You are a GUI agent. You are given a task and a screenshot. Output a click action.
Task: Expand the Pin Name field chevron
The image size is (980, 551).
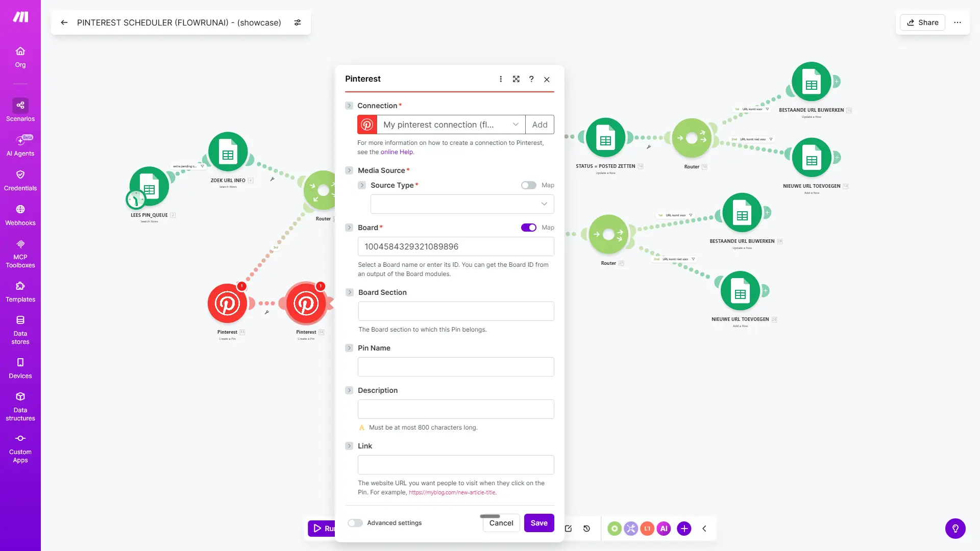[x=349, y=348]
